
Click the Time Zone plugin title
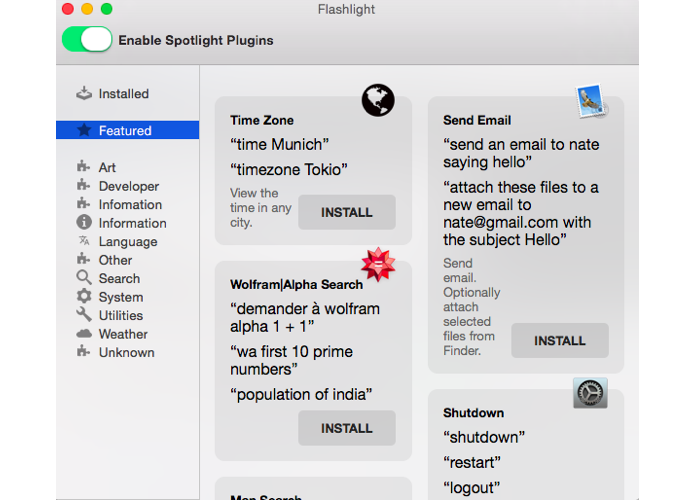tap(262, 120)
